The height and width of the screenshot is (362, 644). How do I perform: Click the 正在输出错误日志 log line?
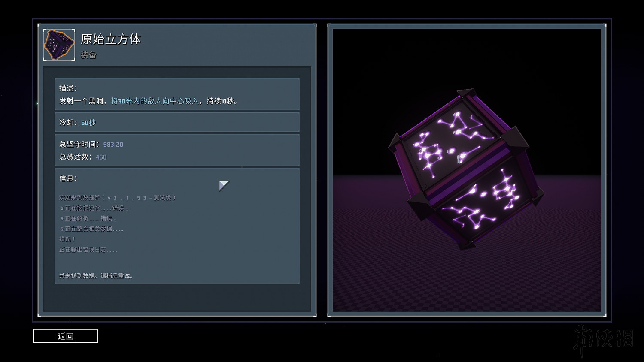coord(88,249)
